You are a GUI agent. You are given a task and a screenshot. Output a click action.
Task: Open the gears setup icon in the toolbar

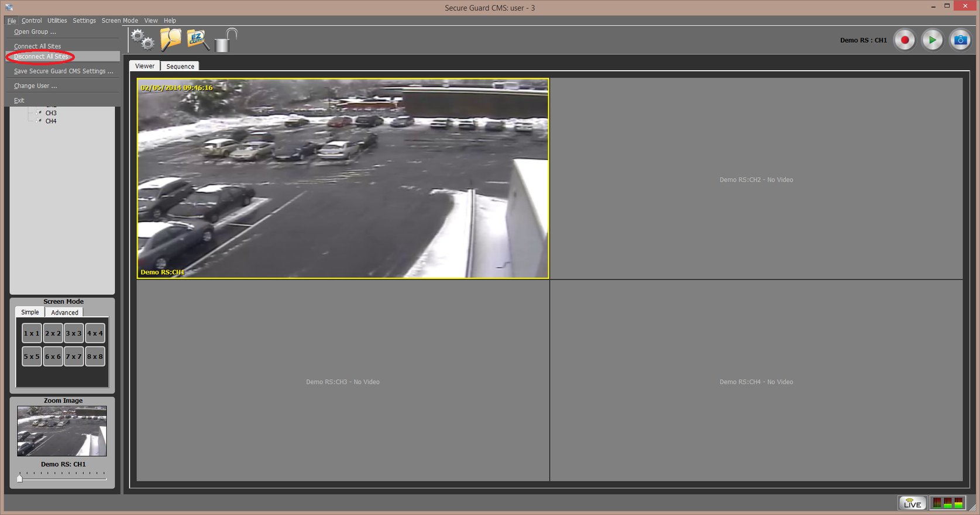(142, 40)
